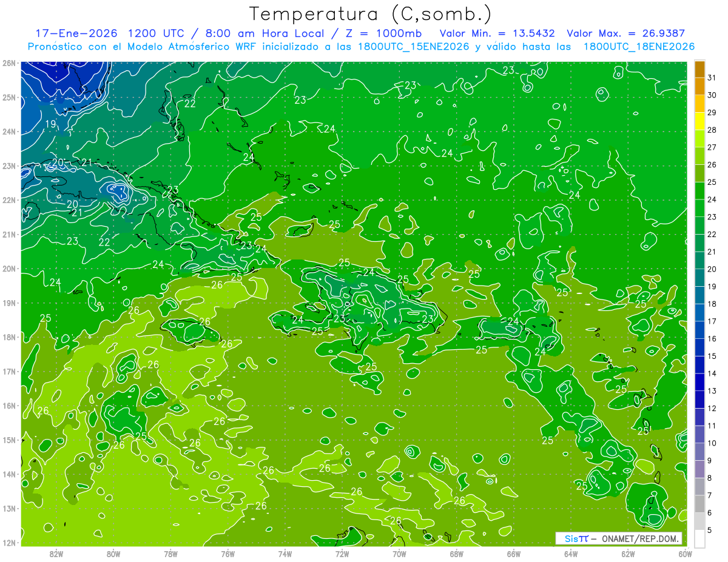Click color scale label "31"
The height and width of the screenshot is (562, 728).
[712, 78]
